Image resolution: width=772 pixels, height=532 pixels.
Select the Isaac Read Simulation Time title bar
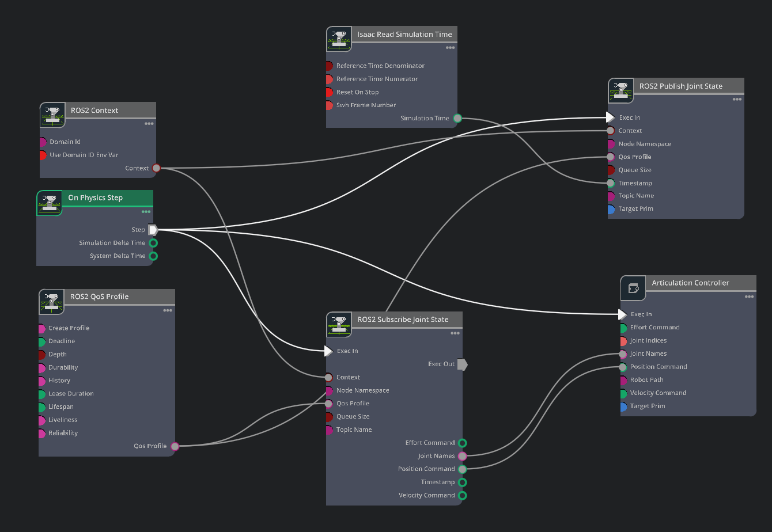click(404, 35)
